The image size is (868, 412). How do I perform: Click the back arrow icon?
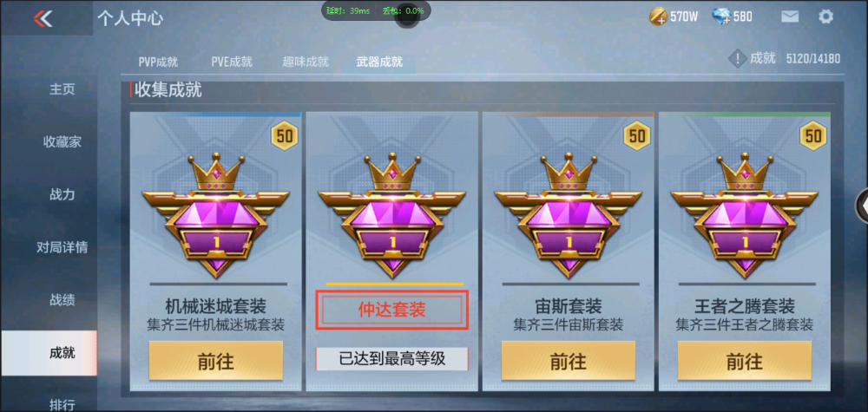(x=43, y=19)
